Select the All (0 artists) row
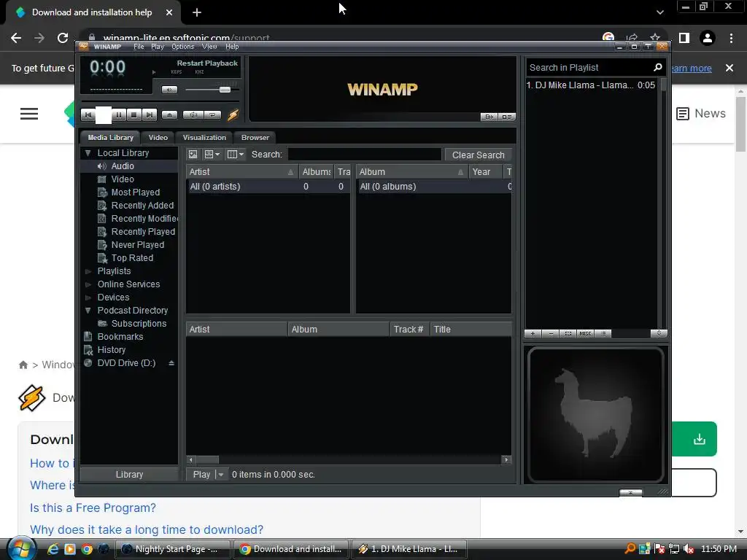The width and height of the screenshot is (747, 560). (x=268, y=187)
